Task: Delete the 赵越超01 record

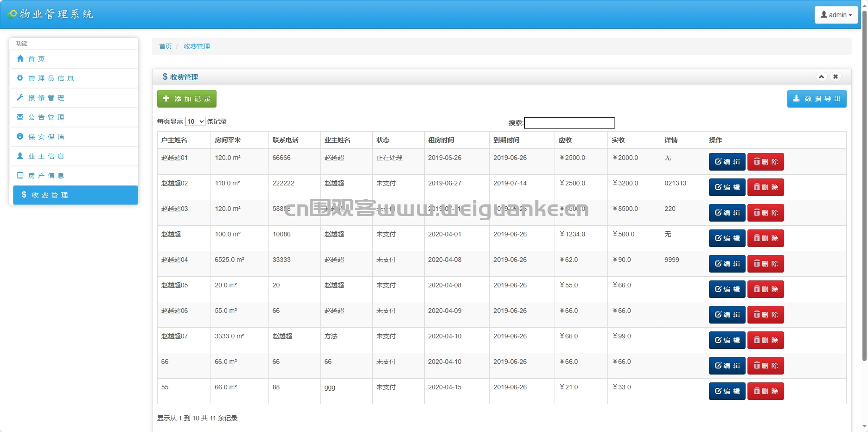Action: click(x=766, y=162)
